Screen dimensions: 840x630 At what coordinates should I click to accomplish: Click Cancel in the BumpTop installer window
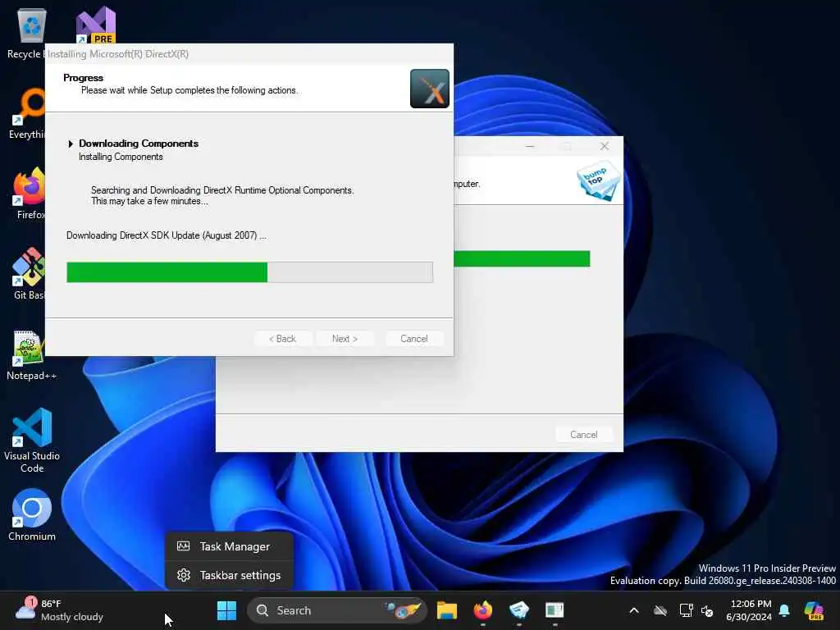(x=584, y=435)
